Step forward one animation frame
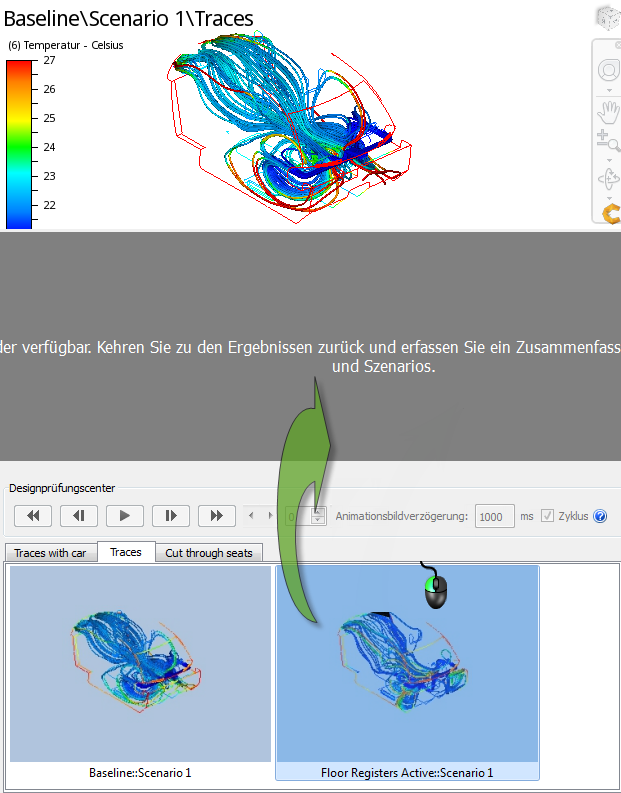This screenshot has height=793, width=621. [171, 516]
